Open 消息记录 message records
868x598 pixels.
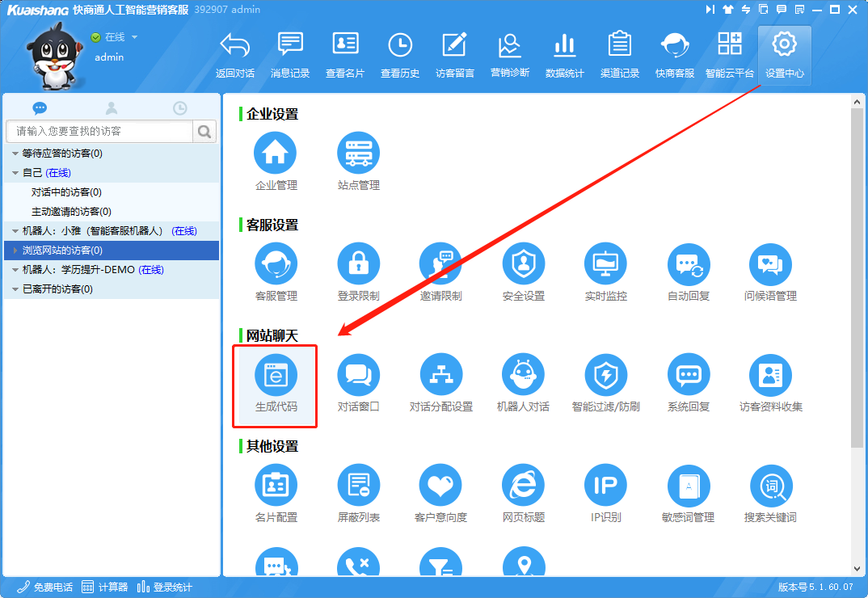click(290, 56)
